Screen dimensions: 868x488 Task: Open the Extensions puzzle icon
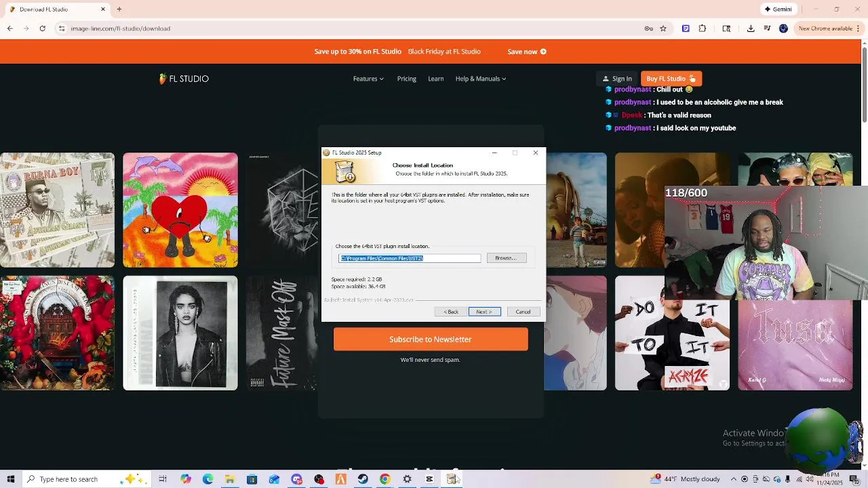tap(703, 28)
